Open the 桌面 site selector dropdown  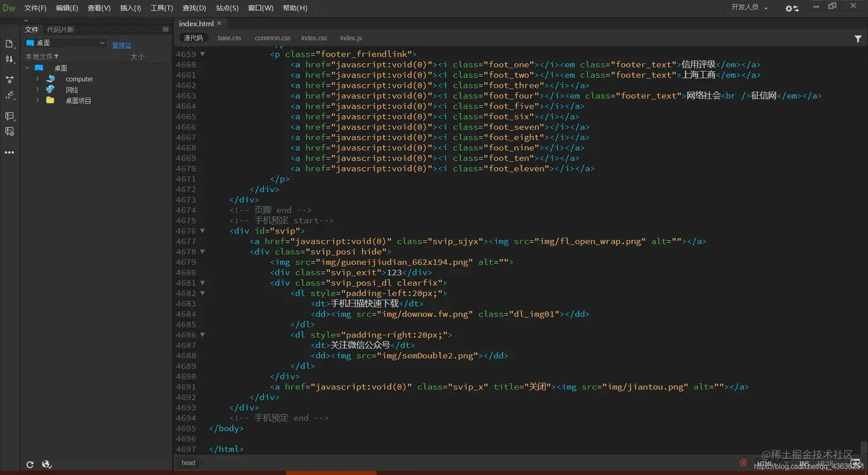(65, 43)
